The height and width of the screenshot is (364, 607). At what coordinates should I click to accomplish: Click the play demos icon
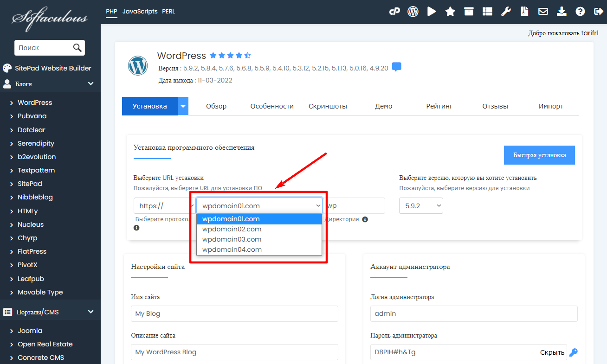pyautogui.click(x=432, y=12)
